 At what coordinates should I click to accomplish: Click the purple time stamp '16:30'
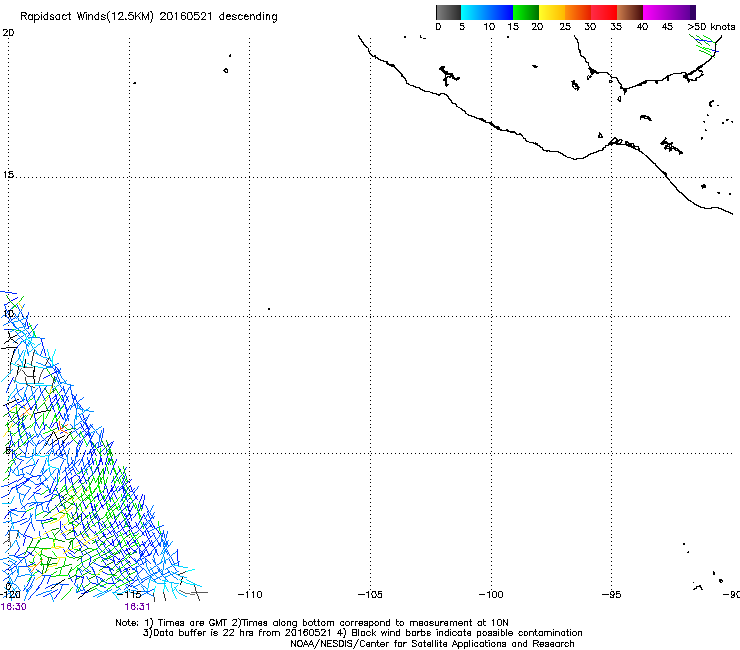pyautogui.click(x=13, y=607)
